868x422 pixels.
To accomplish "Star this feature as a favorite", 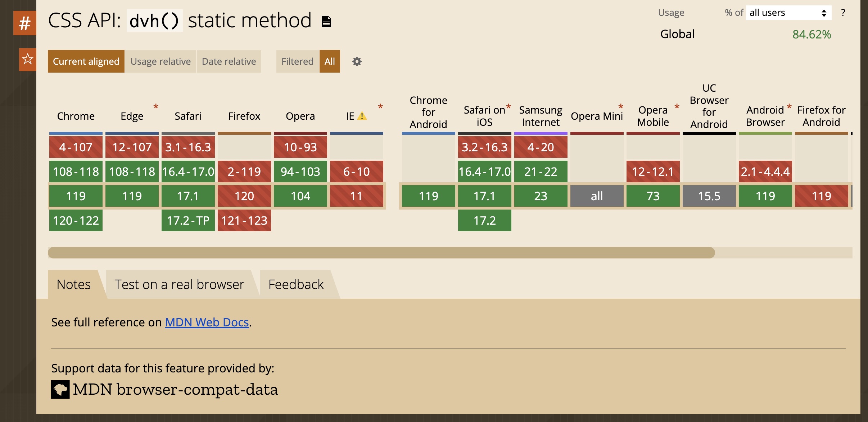I will [28, 59].
